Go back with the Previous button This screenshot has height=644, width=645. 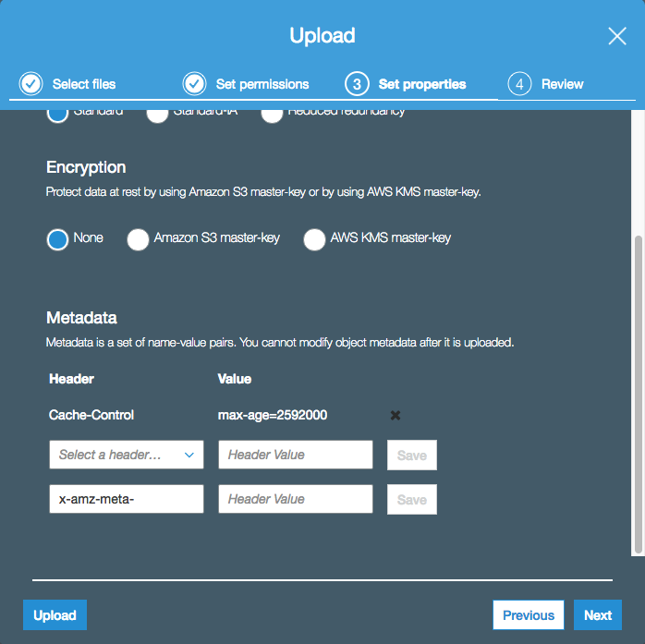pos(529,615)
